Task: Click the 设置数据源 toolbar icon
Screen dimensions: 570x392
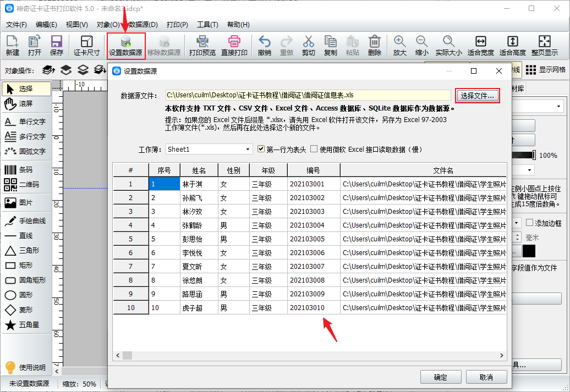Action: [126, 42]
